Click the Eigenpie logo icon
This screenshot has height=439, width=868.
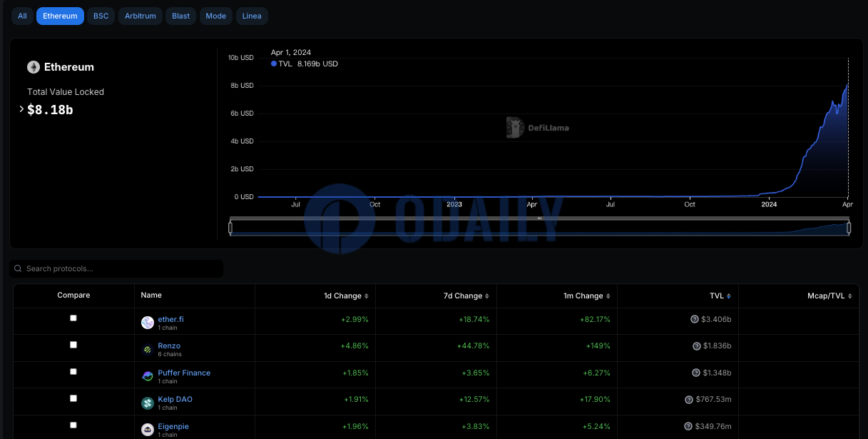[148, 430]
